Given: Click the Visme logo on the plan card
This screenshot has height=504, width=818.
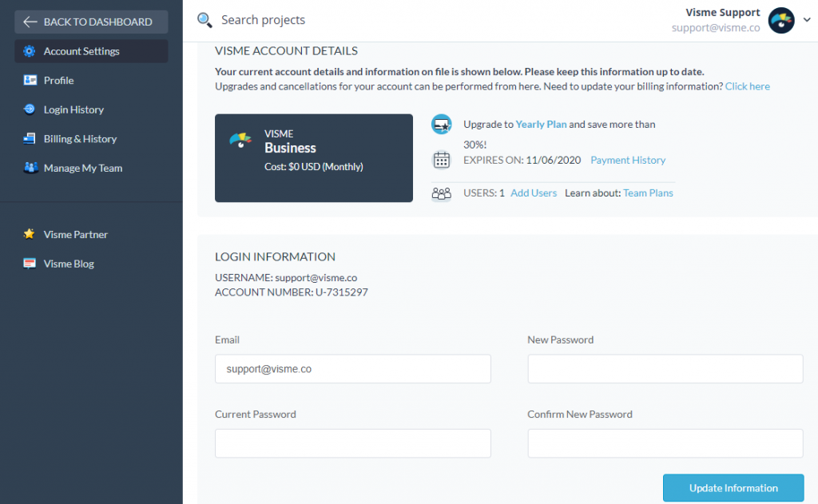Looking at the screenshot, I should click(x=239, y=137).
